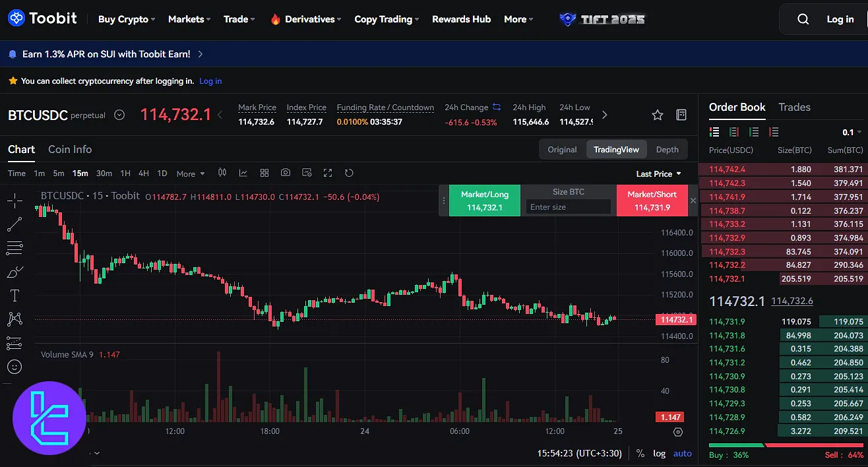Switch to Trades tab
Screen dimensions: 868x467
pyautogui.click(x=794, y=107)
